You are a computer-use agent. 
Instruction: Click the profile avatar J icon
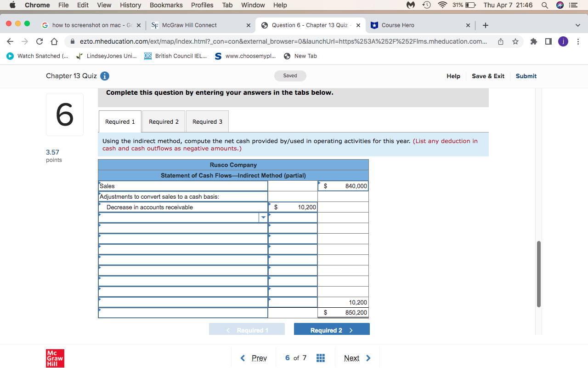[563, 41]
